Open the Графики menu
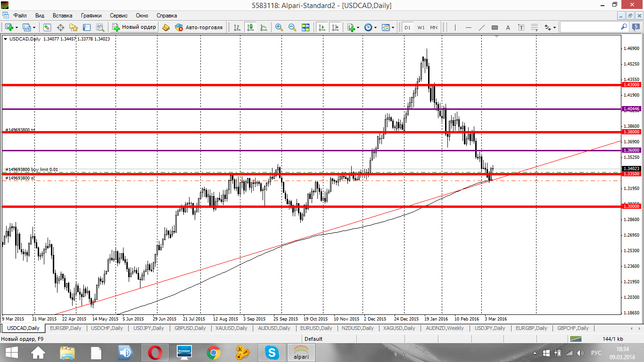The width and height of the screenshot is (644, 362). coord(91,16)
